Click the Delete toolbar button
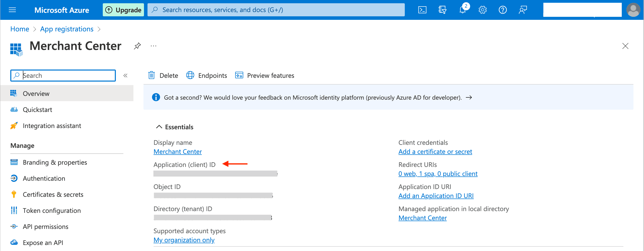The width and height of the screenshot is (644, 251). coord(163,76)
